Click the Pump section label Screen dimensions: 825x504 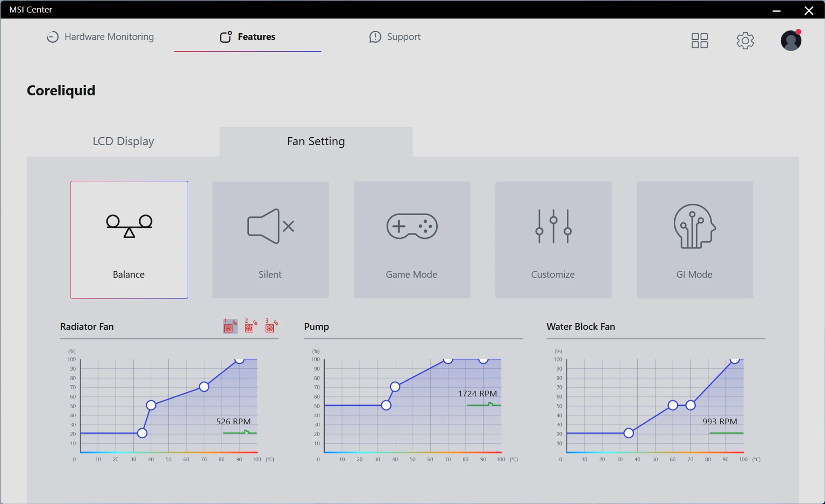[316, 327]
